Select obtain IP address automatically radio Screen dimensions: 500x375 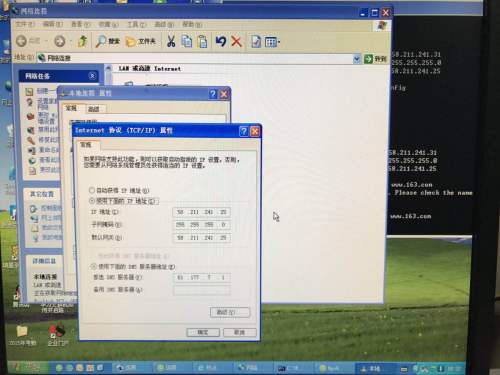click(x=92, y=190)
